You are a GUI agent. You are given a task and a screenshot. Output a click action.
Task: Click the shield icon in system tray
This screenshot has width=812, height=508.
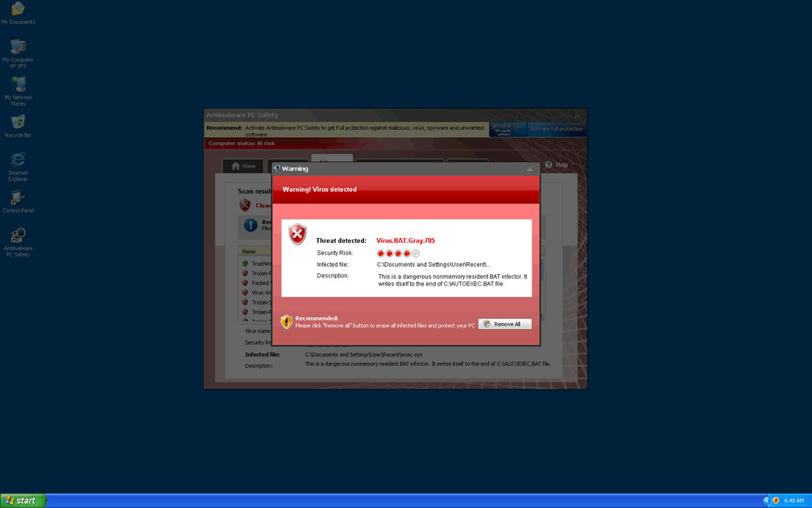tap(776, 501)
